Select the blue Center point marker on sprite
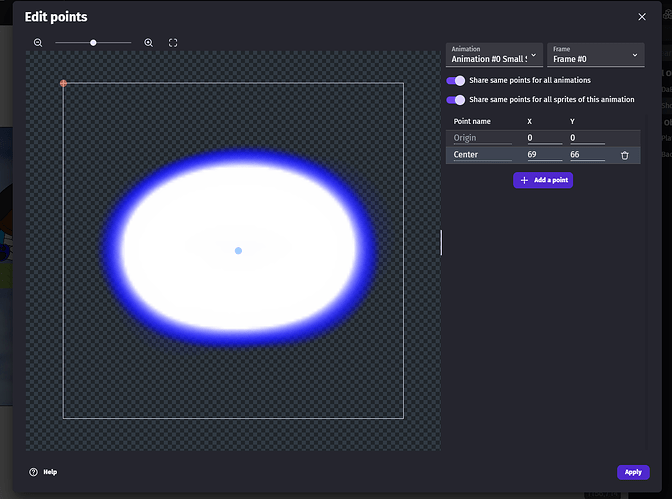 click(238, 251)
